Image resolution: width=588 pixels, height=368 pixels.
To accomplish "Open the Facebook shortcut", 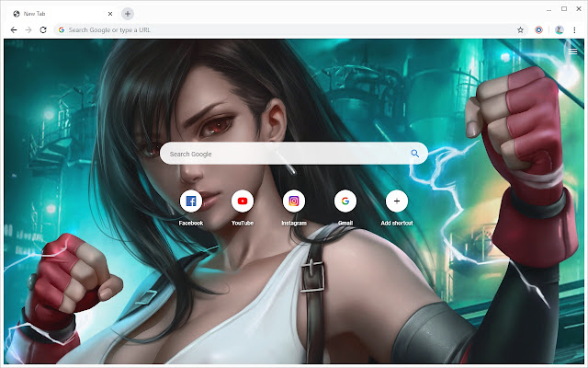I will 191,201.
